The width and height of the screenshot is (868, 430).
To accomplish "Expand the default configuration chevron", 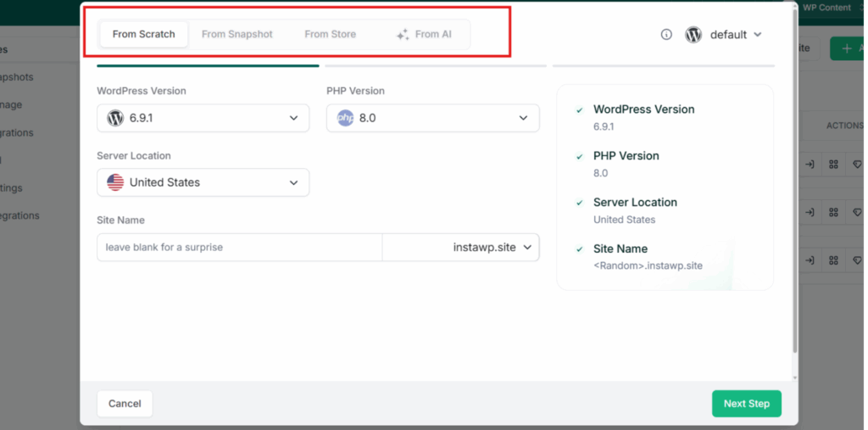I will coord(758,35).
